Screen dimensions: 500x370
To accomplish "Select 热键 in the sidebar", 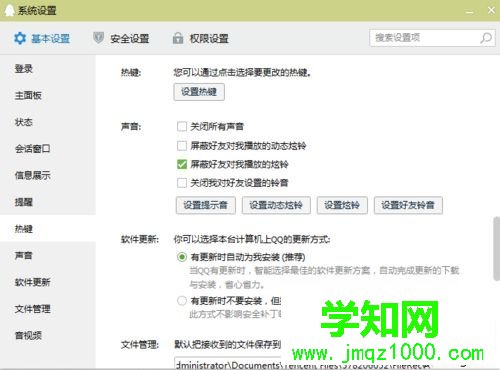I will point(24,229).
